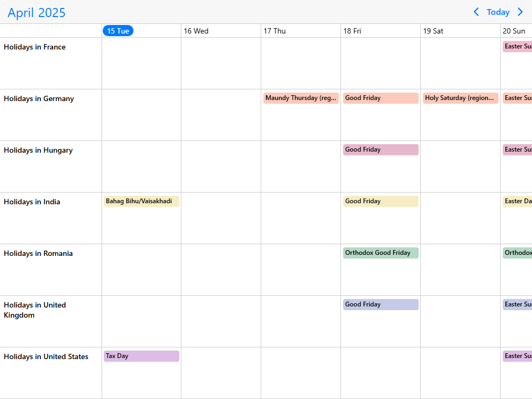Open Easter Sunday event in France row
This screenshot has width=532, height=399.
517,46
